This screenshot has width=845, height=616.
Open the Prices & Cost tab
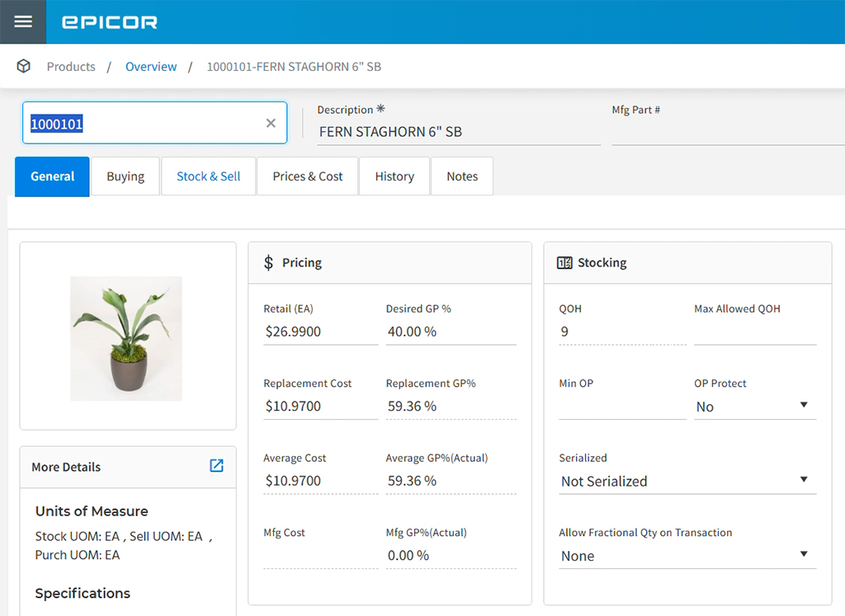[307, 176]
